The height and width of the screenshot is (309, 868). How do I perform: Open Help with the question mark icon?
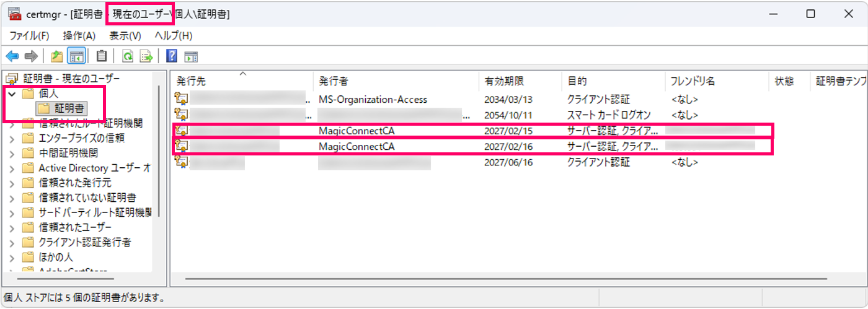coord(172,57)
